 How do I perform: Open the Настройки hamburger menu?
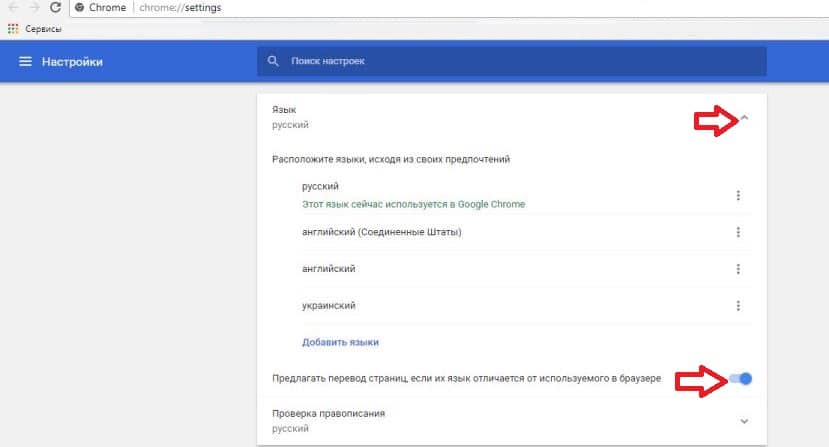click(x=25, y=61)
